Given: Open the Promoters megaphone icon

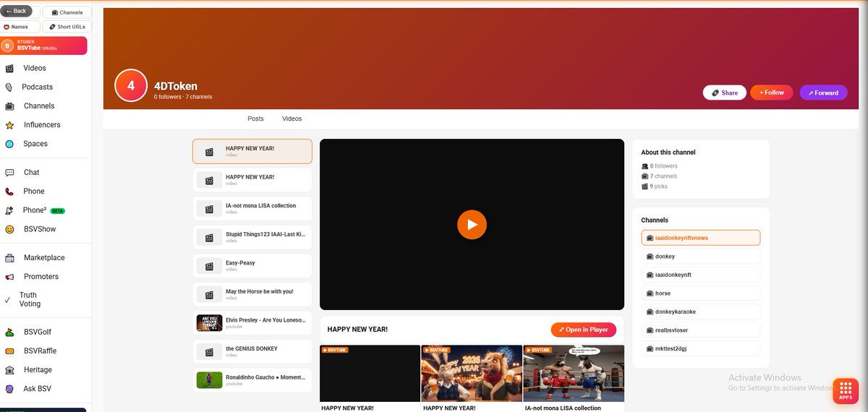Looking at the screenshot, I should [9, 277].
